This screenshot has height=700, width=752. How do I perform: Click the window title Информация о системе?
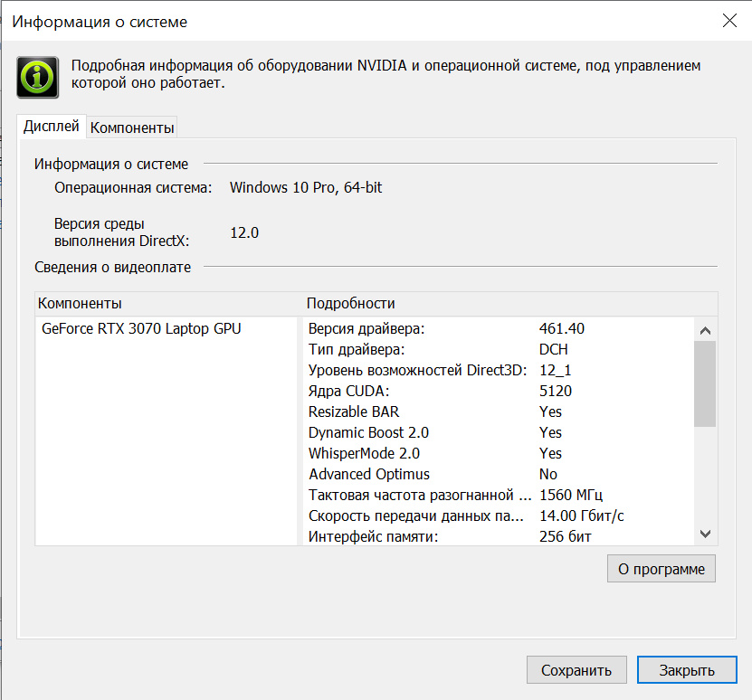pos(100,22)
